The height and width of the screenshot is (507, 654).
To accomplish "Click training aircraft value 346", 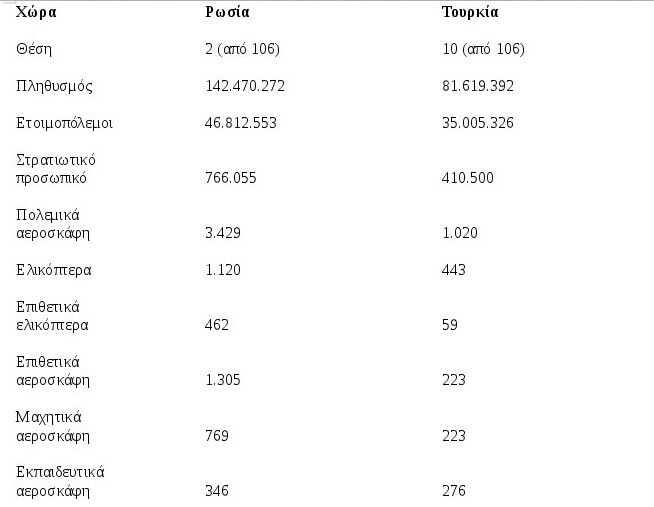I will pos(217,491).
